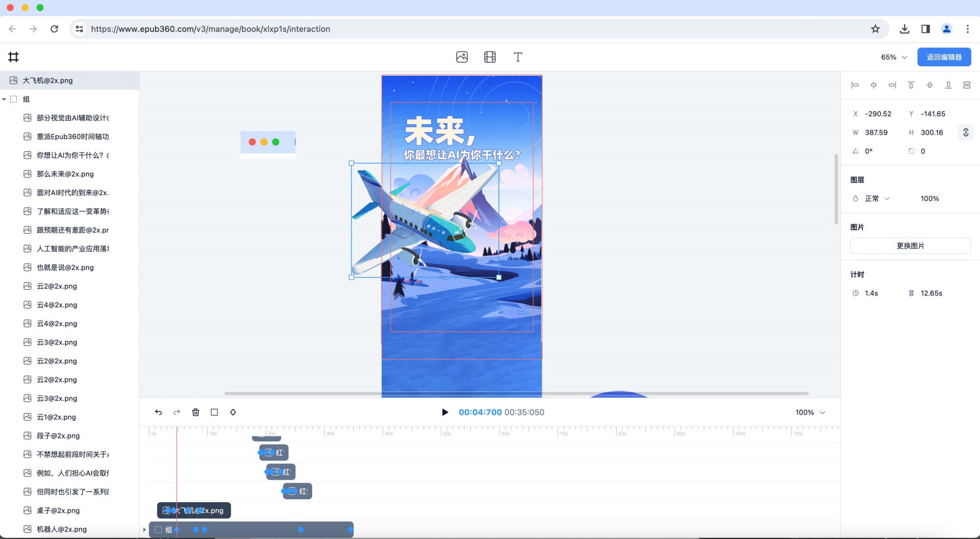This screenshot has height=539, width=980.
Task: Click the 更换图片 button
Action: point(910,245)
